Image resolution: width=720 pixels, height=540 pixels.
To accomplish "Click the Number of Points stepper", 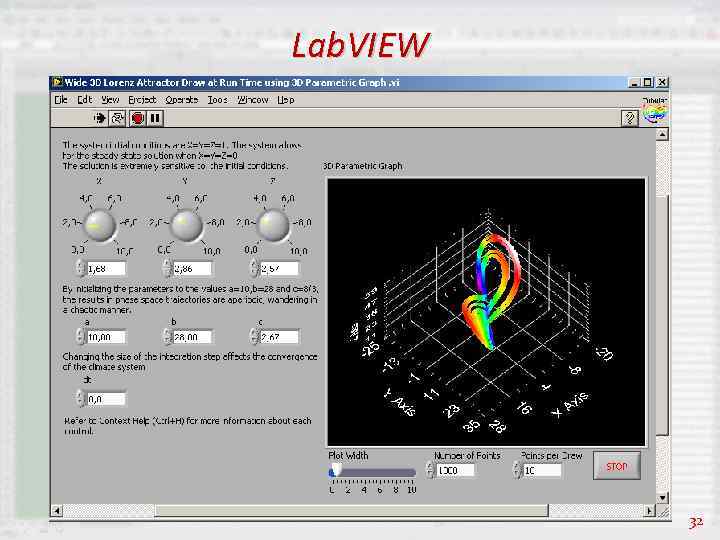I will pos(430,470).
